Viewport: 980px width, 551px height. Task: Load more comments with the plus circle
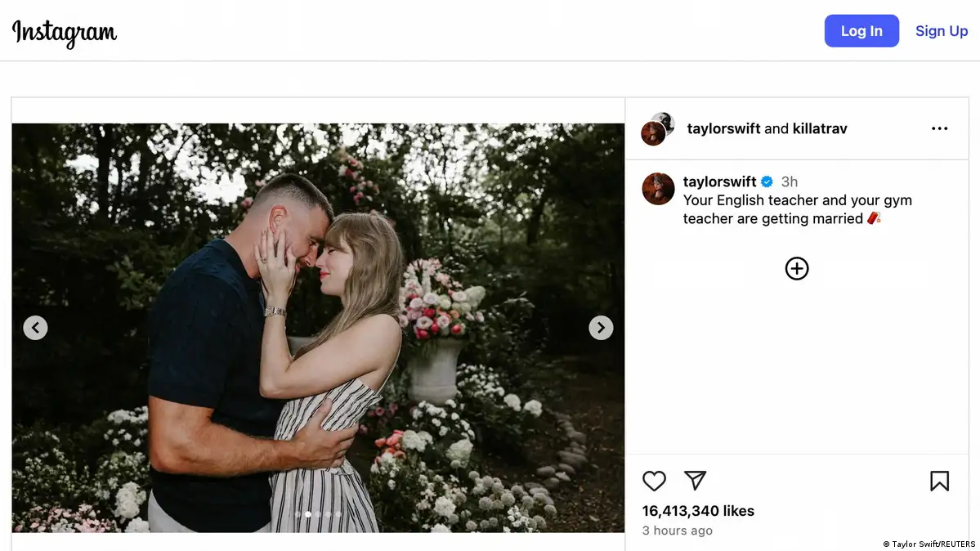tap(797, 268)
